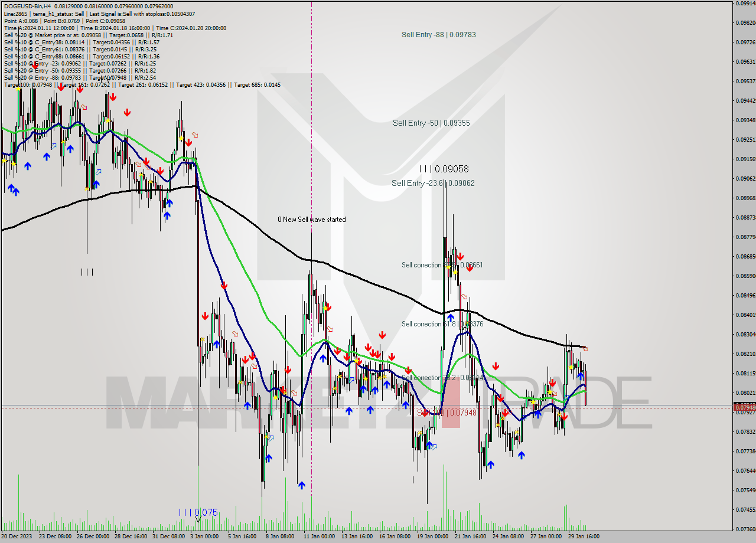Click 'Sell %20 @ Entry -50: 0.09355' line
The image size is (756, 543).
(x=80, y=70)
